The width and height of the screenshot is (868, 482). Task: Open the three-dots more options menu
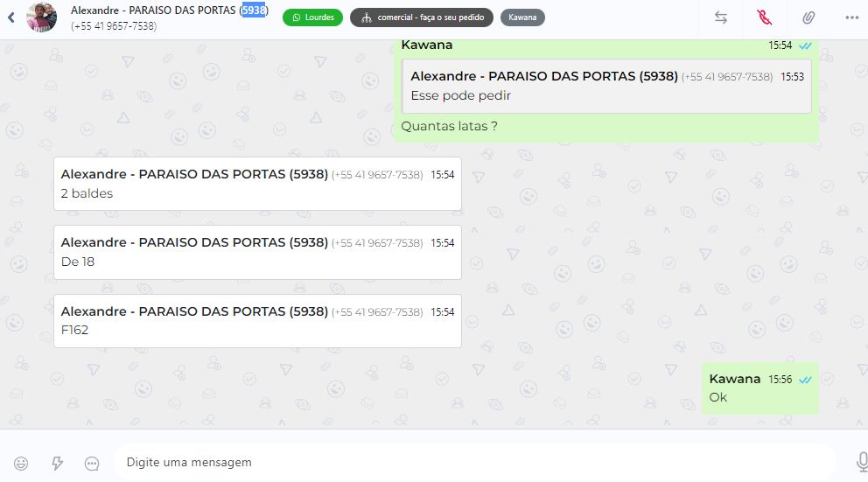(852, 17)
